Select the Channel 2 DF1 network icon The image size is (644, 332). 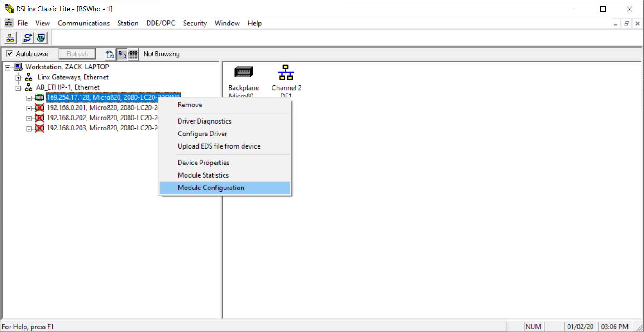coord(286,72)
